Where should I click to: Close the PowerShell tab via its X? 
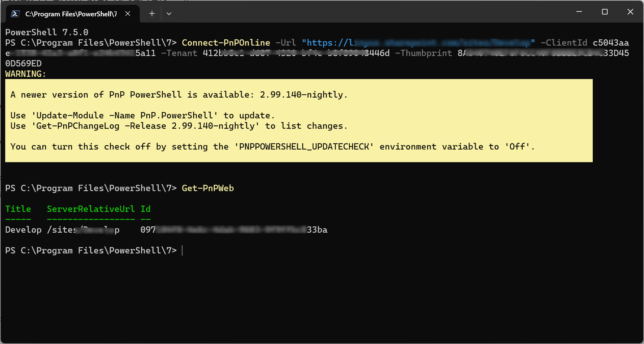click(128, 14)
